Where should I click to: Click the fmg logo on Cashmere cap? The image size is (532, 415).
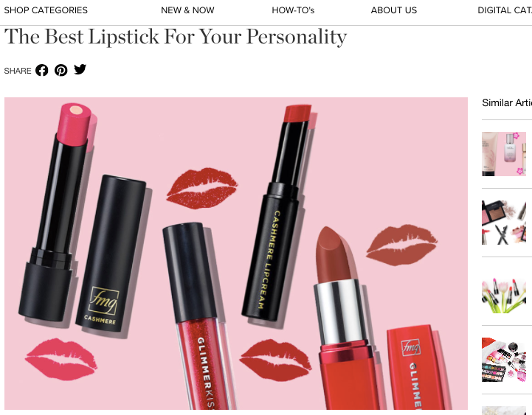click(104, 301)
